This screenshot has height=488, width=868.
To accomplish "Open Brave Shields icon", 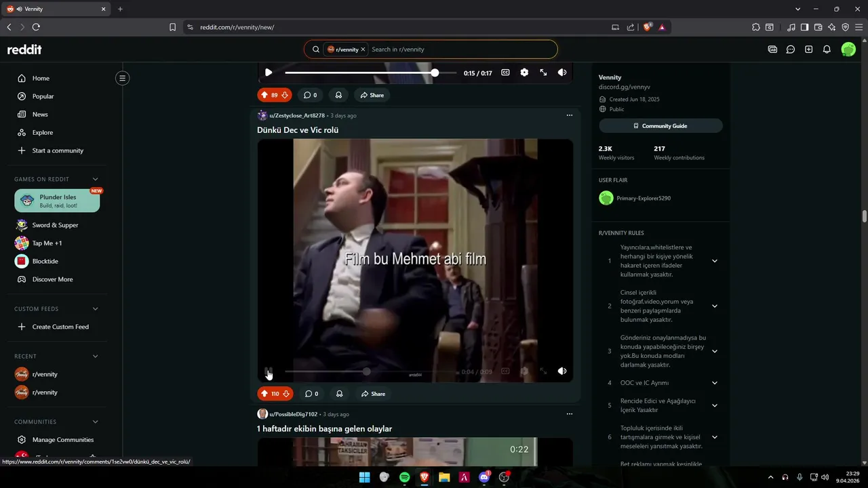I will [648, 27].
